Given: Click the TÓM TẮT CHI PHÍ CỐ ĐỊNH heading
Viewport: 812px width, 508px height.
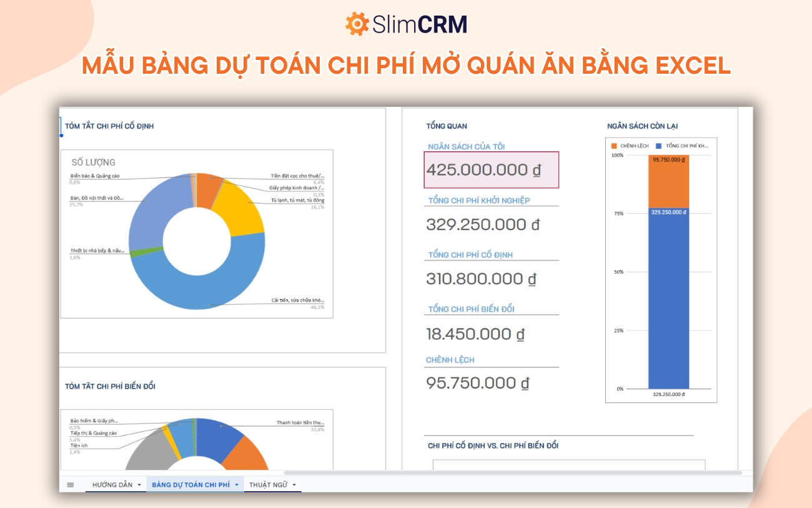Looking at the screenshot, I should coord(109,126).
